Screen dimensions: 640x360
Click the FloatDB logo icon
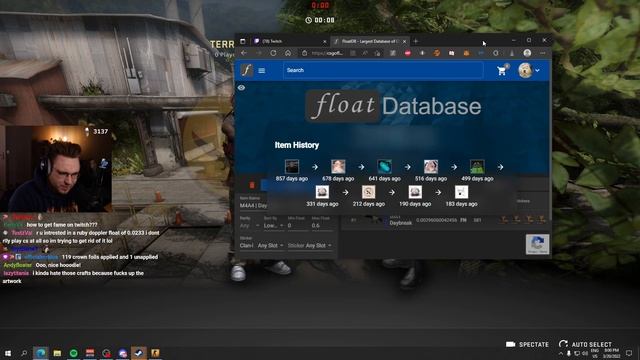click(247, 70)
